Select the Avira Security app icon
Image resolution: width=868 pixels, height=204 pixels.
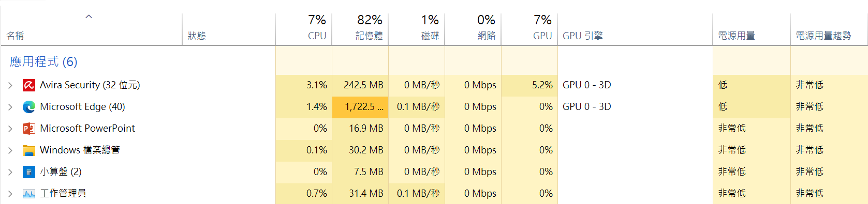[29, 85]
